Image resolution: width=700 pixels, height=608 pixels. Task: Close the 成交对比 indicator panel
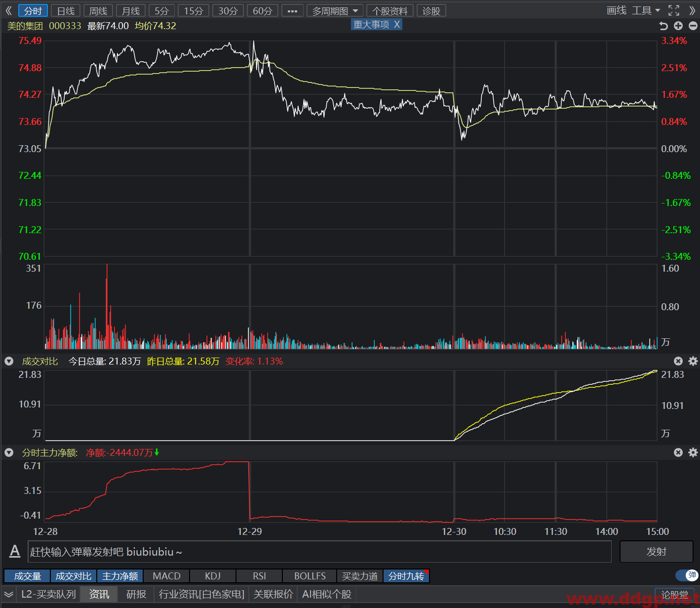678,361
